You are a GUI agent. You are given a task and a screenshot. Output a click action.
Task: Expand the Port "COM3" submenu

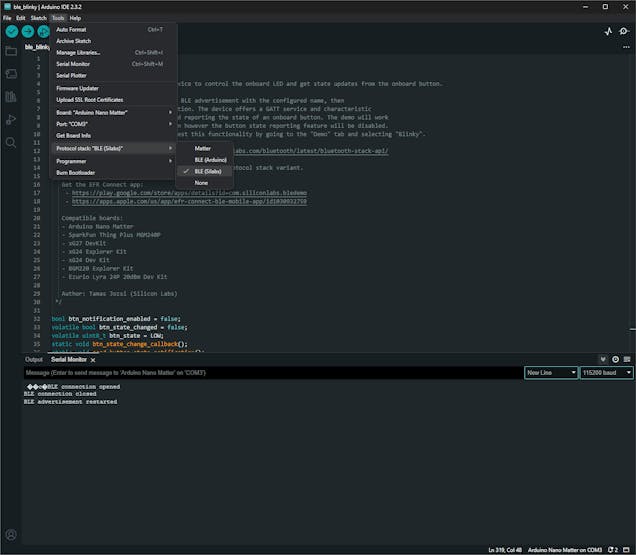114,124
